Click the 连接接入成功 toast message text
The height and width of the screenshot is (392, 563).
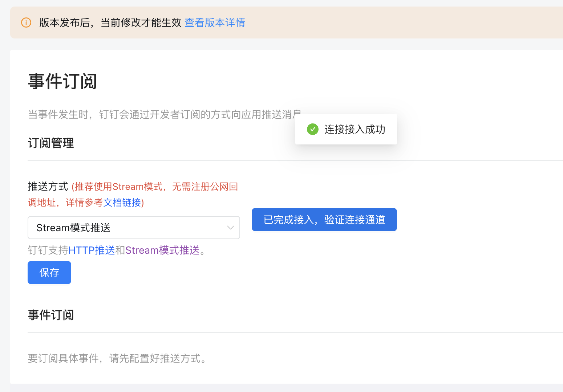pyautogui.click(x=355, y=129)
